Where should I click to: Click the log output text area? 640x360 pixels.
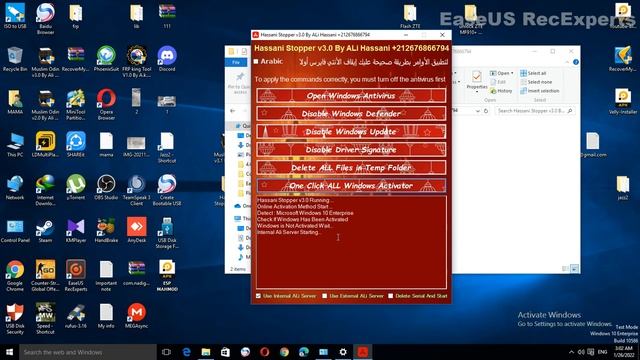point(351,242)
